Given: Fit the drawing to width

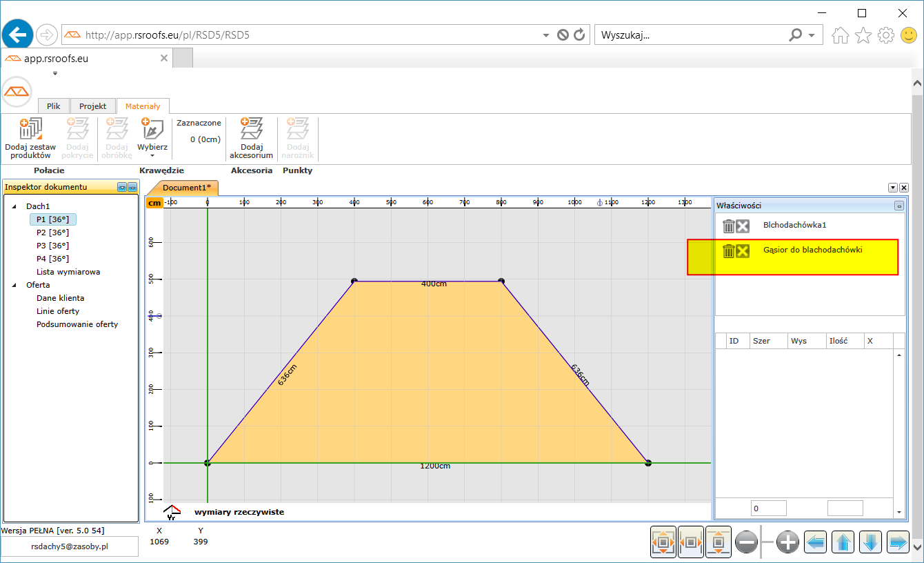Looking at the screenshot, I should pos(691,543).
